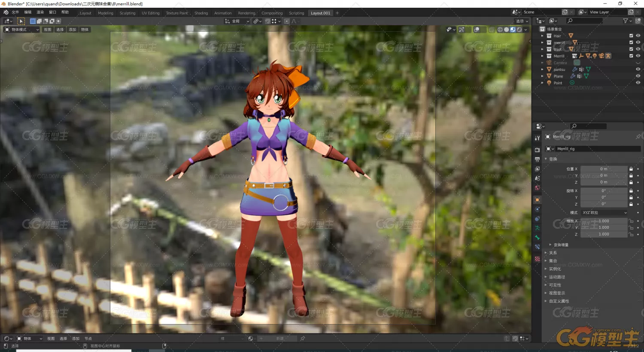Open the outliner filter dropdown
This screenshot has height=352, width=644.
626,21
